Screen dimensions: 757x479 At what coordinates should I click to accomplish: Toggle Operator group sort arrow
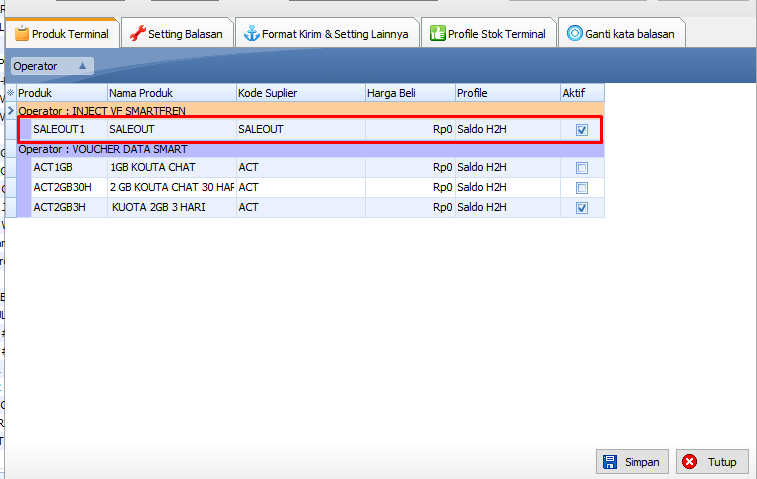point(83,66)
